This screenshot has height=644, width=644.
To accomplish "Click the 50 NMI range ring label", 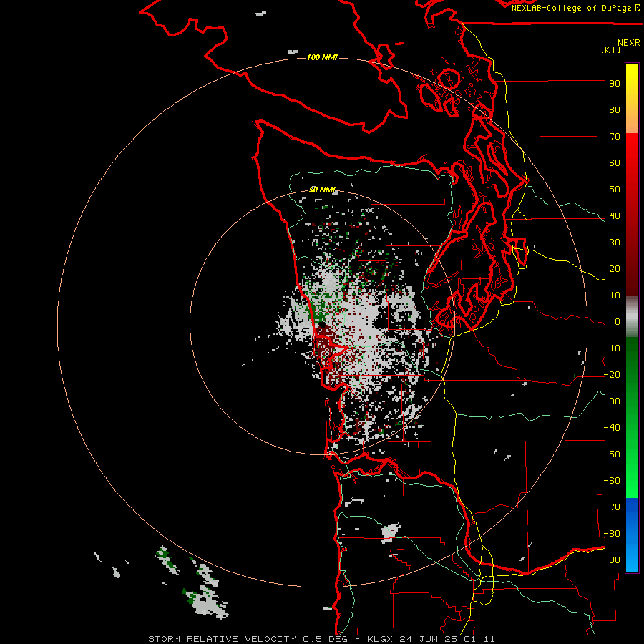I will (x=323, y=190).
